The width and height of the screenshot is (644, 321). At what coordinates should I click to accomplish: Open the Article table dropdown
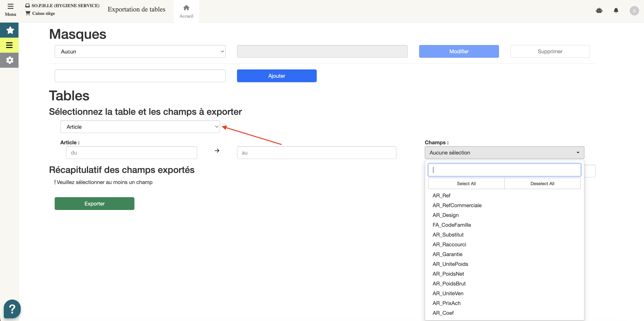point(140,127)
